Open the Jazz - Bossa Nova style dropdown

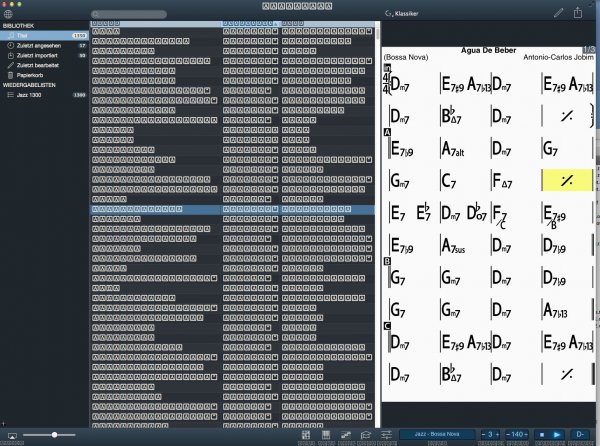[436, 435]
